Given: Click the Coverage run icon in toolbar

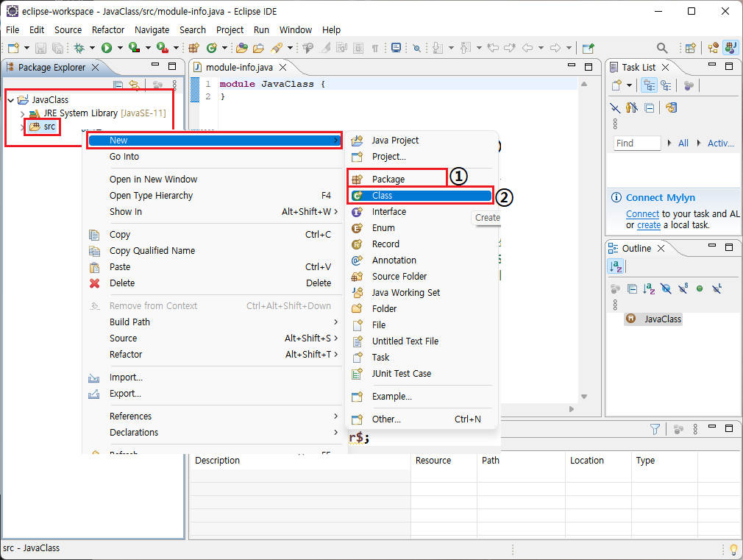Looking at the screenshot, I should [135, 48].
